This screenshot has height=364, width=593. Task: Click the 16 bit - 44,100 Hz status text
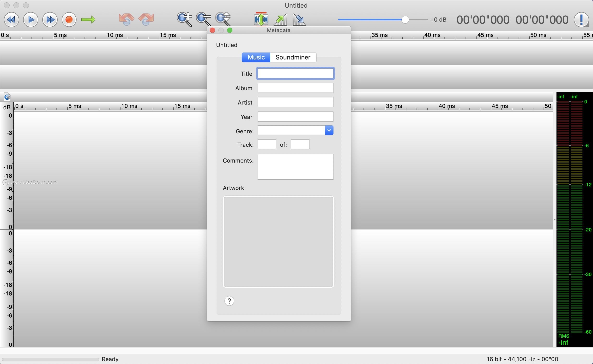coord(522,359)
